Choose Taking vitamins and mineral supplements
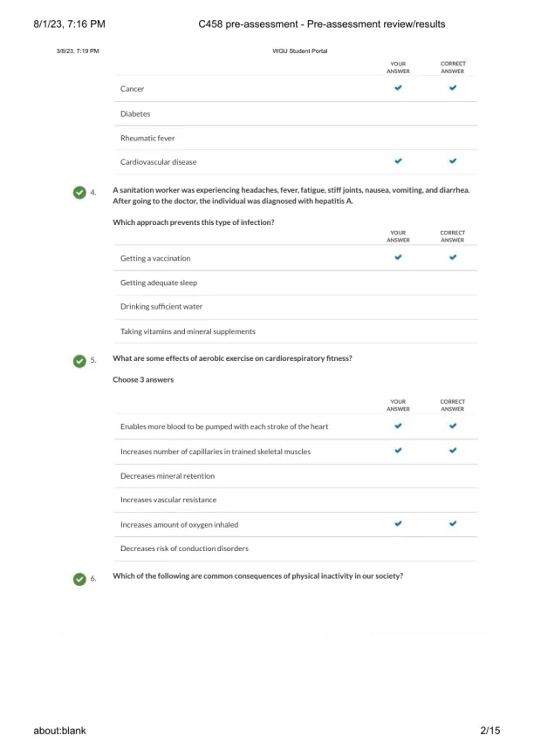This screenshot has width=534, height=756. click(188, 331)
